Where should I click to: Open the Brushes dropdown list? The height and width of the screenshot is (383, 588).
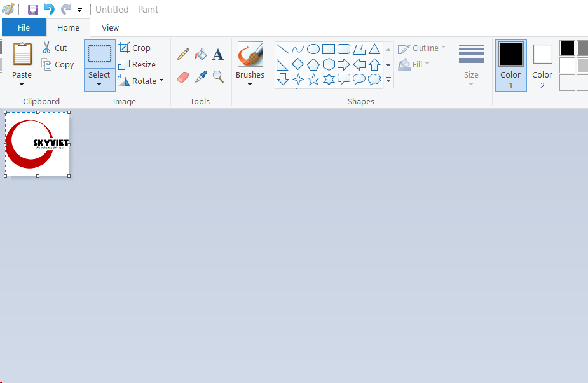click(250, 85)
